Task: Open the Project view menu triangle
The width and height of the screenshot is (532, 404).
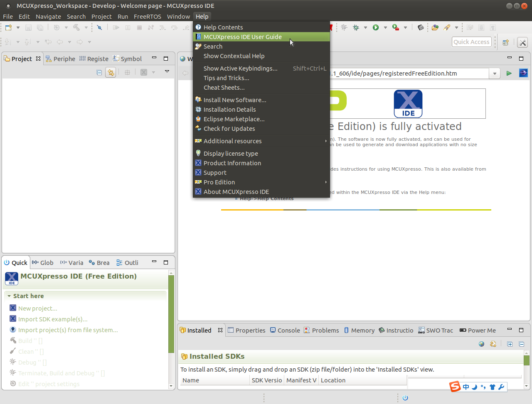Action: [x=167, y=71]
